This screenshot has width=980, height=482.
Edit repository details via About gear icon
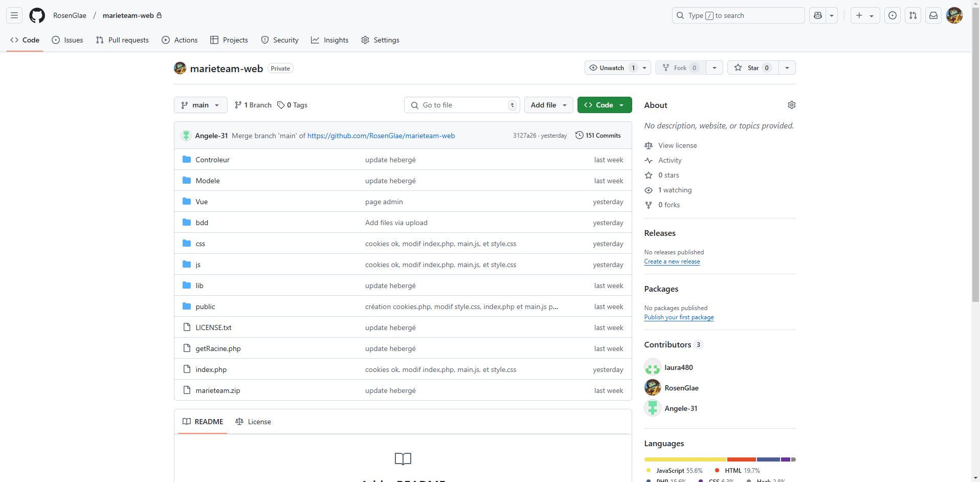[791, 105]
